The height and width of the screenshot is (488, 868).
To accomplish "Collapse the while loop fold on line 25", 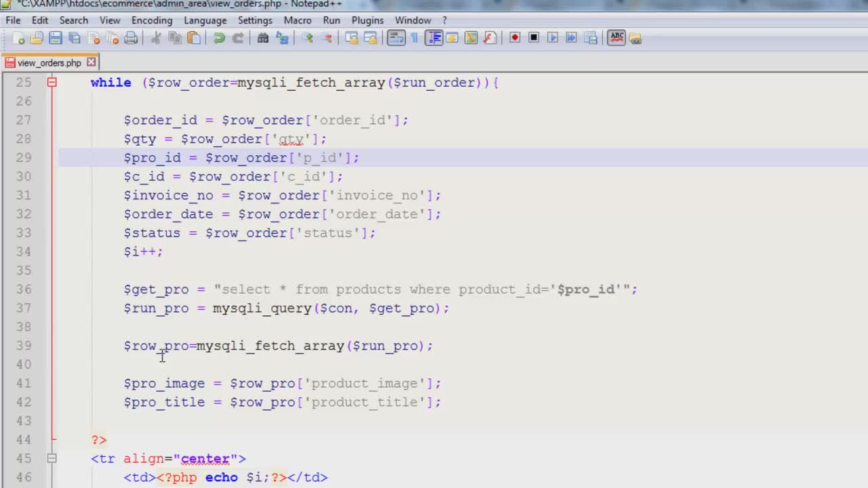I will [52, 83].
